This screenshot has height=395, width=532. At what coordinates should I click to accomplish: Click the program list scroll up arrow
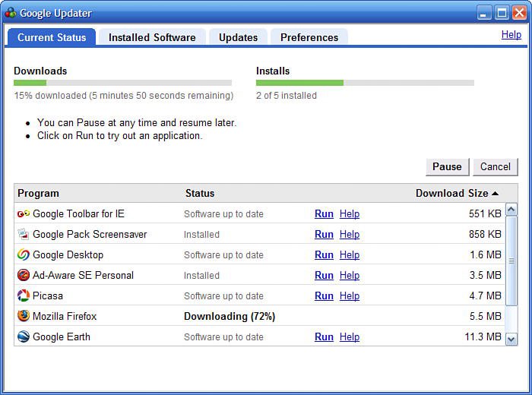511,210
